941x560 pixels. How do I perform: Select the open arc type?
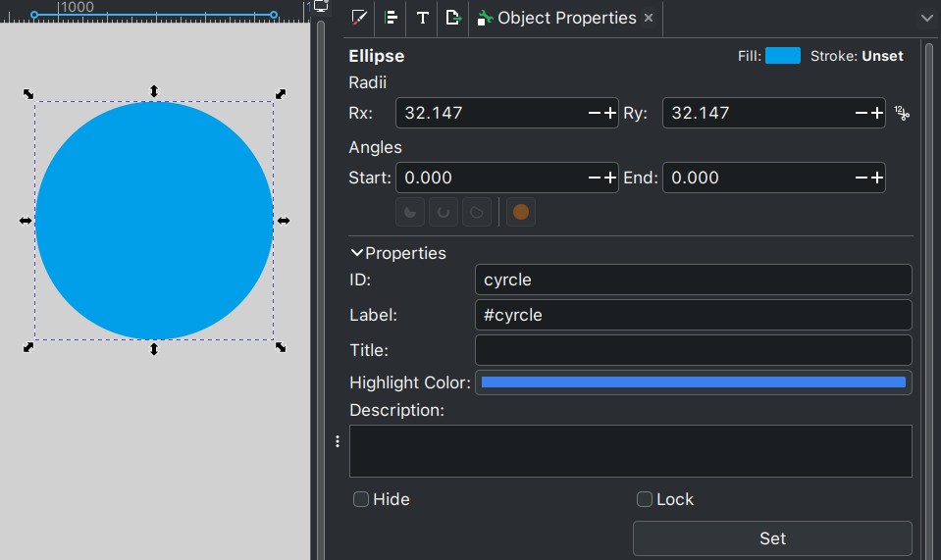(444, 212)
